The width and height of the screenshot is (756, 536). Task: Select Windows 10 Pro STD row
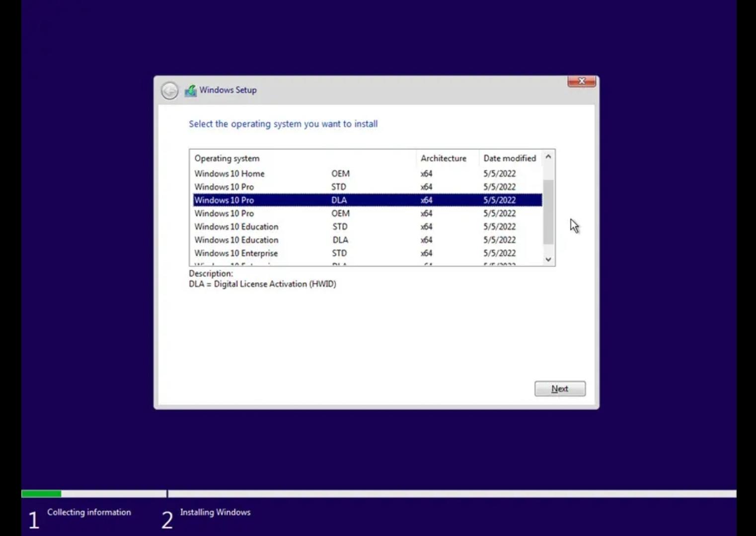point(367,187)
